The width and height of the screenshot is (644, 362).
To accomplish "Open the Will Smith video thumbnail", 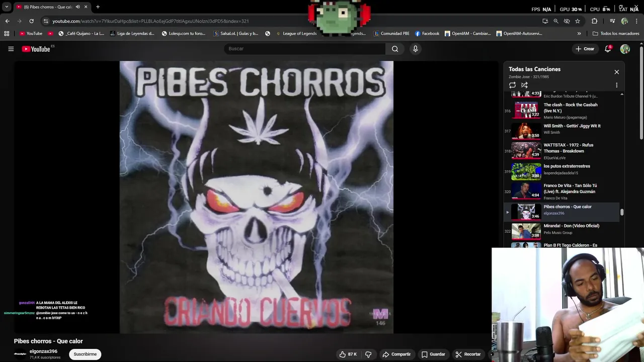I will [526, 131].
